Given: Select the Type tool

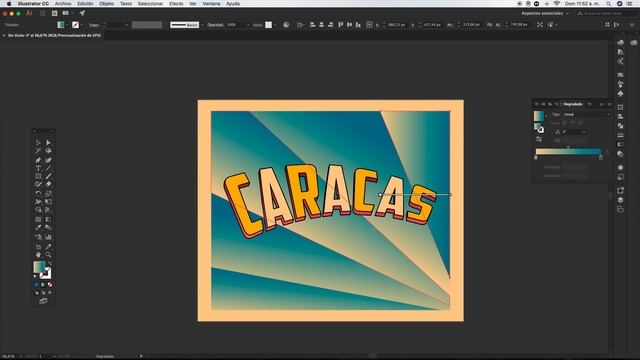Looking at the screenshot, I should point(38,168).
